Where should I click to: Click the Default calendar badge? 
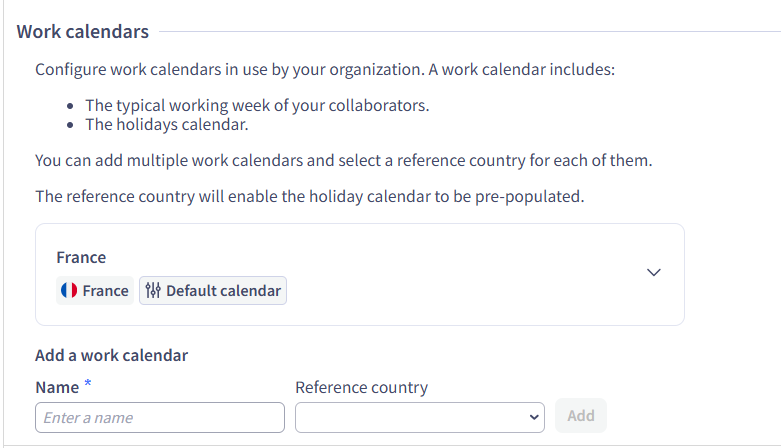tap(213, 291)
